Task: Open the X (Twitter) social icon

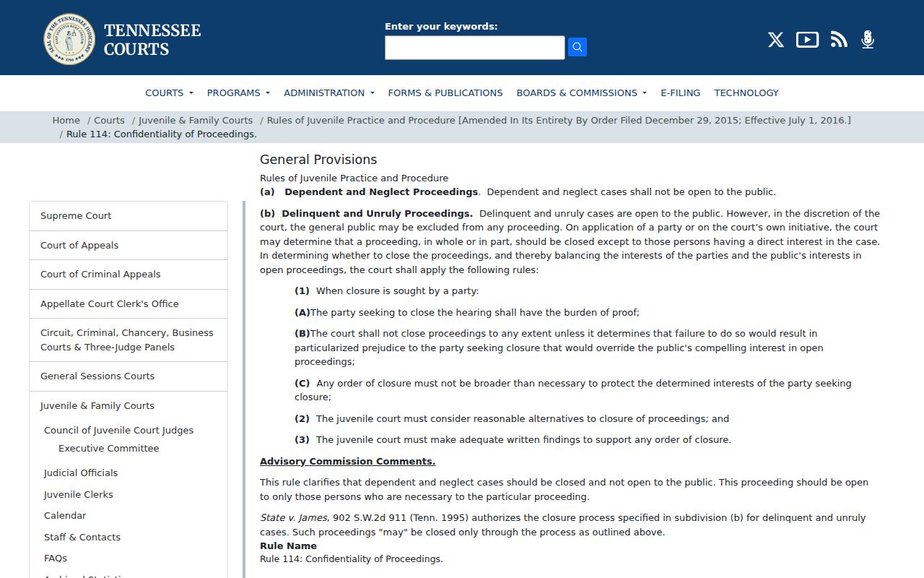Action: point(776,40)
